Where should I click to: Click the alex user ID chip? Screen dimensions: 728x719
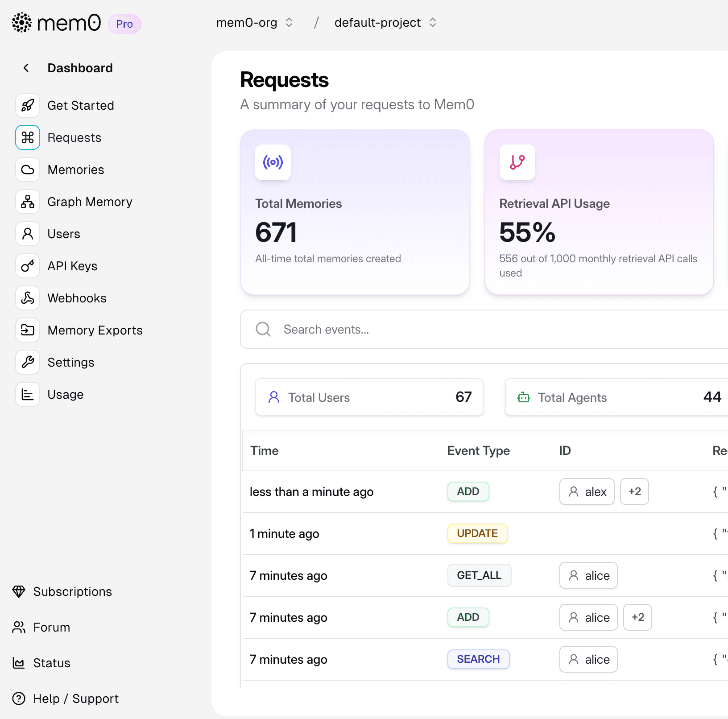coord(587,492)
